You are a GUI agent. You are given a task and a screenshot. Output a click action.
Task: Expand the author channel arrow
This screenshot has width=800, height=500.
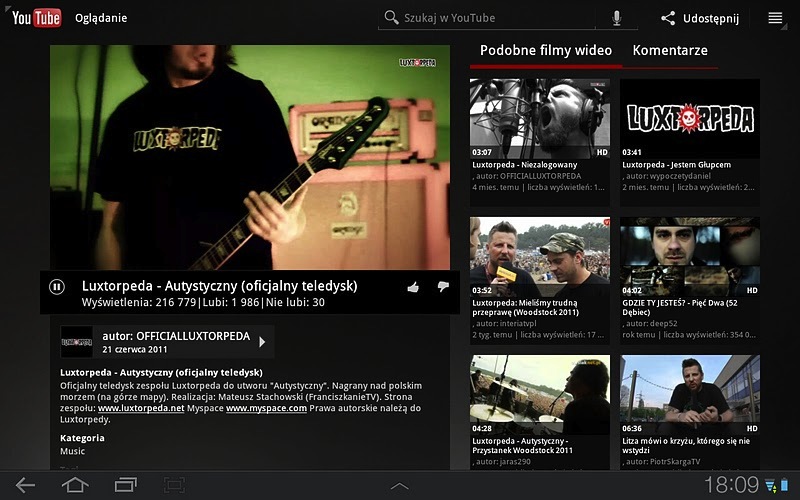(x=262, y=342)
